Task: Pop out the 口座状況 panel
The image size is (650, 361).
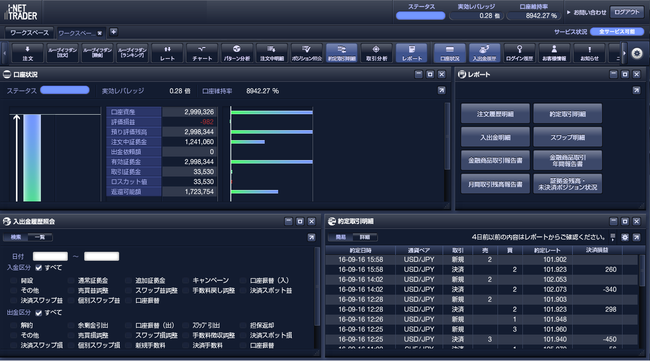Action: [x=441, y=90]
